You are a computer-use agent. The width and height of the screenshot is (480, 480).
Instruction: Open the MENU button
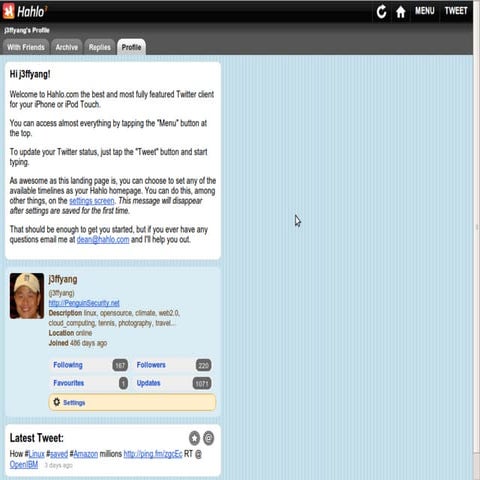[425, 11]
